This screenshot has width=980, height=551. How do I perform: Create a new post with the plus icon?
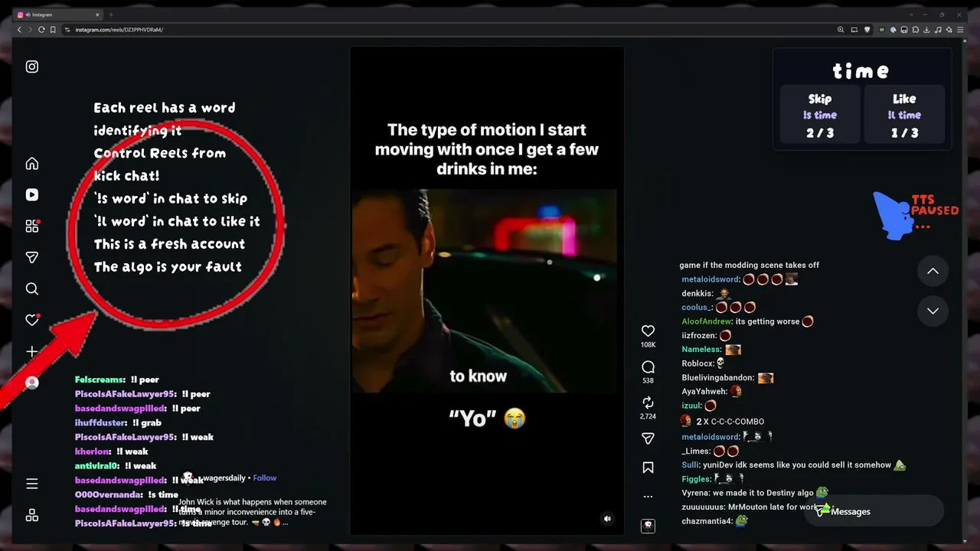32,351
